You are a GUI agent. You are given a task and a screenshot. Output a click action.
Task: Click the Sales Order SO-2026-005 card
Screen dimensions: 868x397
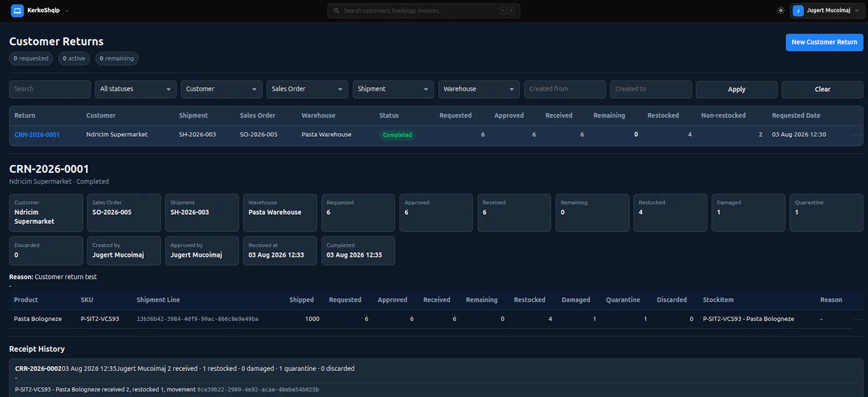(x=124, y=213)
